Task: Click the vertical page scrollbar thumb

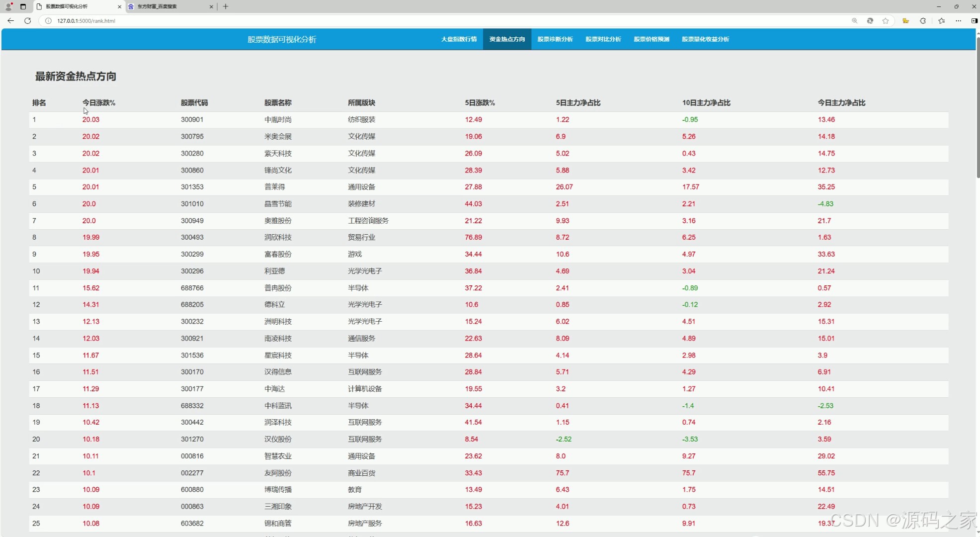Action: [978, 107]
